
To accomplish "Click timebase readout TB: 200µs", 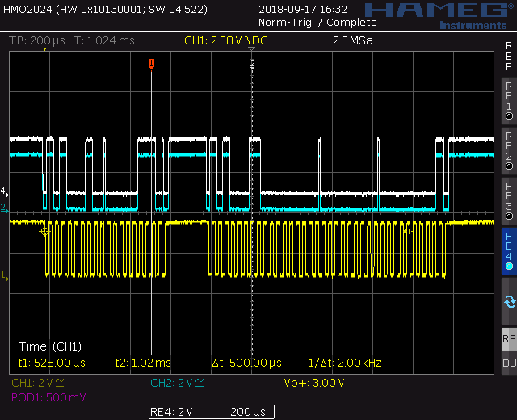I will click(37, 40).
